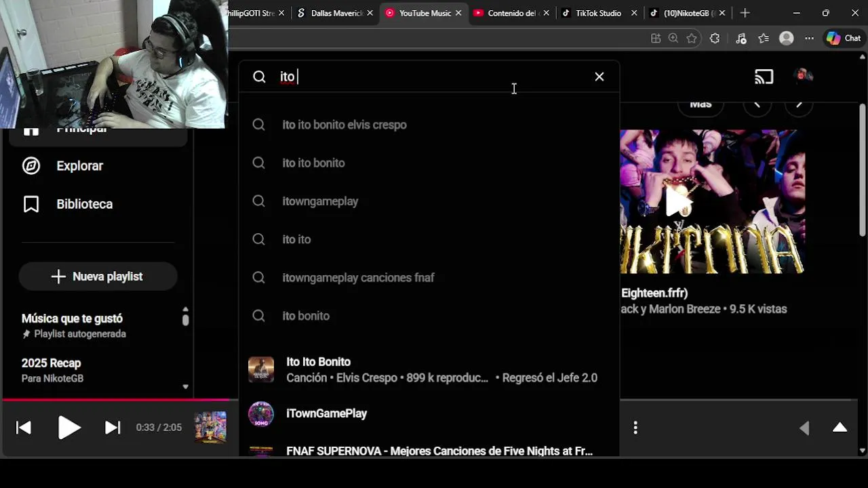Clear the search box with the X icon
The image size is (868, 488).
(x=599, y=77)
